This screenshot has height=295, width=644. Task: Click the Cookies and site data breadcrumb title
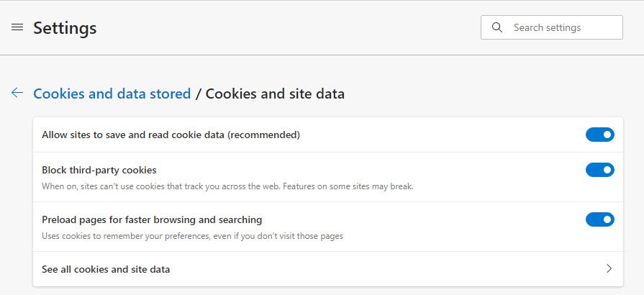275,94
